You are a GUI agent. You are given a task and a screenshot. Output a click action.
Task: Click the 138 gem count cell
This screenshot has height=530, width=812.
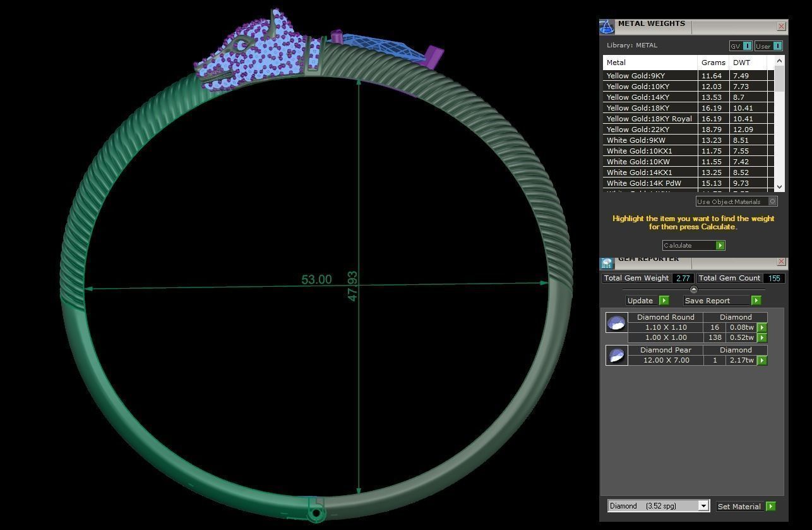click(x=714, y=337)
